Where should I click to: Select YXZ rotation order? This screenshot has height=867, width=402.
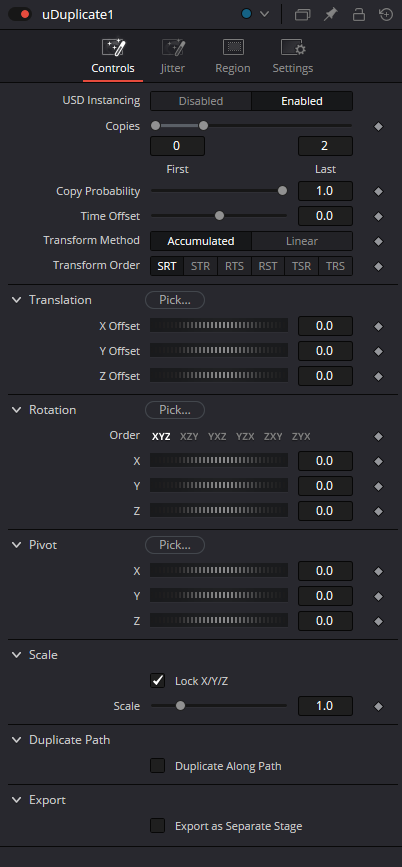tap(217, 436)
